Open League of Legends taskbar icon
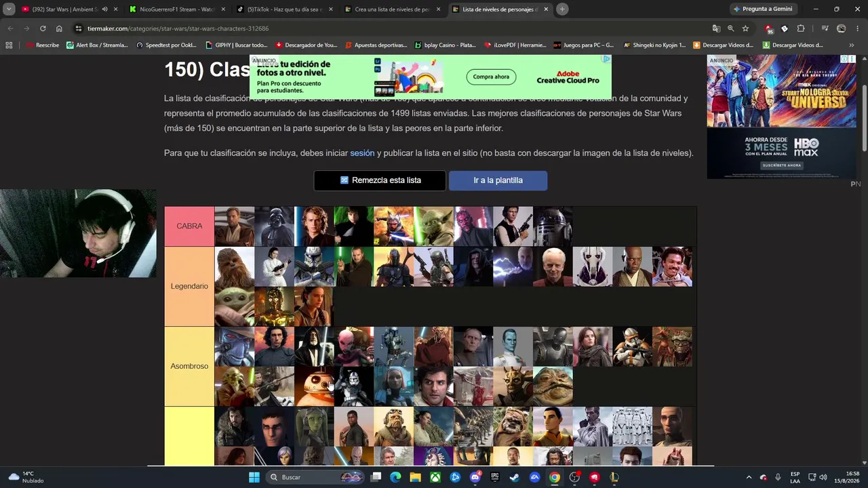The height and width of the screenshot is (488, 868). 614,477
